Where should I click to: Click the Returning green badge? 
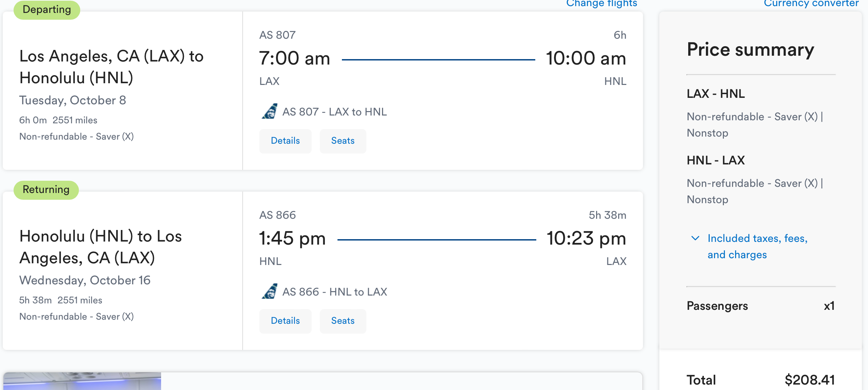(x=46, y=190)
